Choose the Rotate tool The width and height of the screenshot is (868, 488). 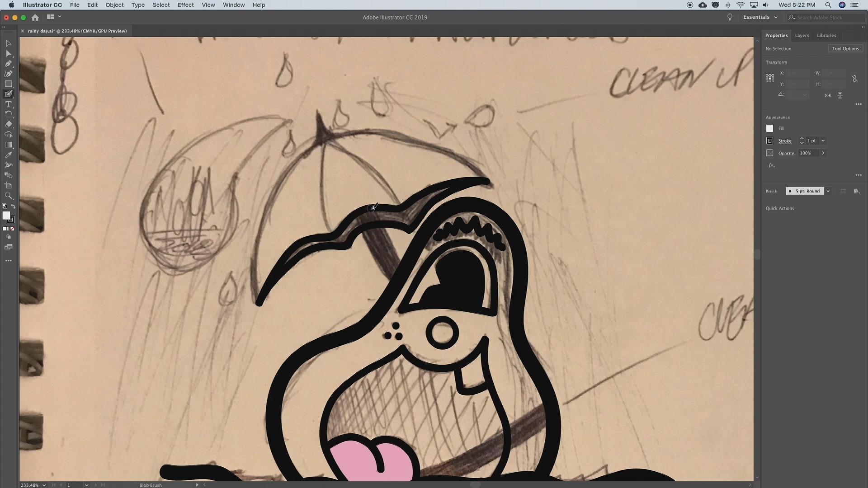(9, 114)
